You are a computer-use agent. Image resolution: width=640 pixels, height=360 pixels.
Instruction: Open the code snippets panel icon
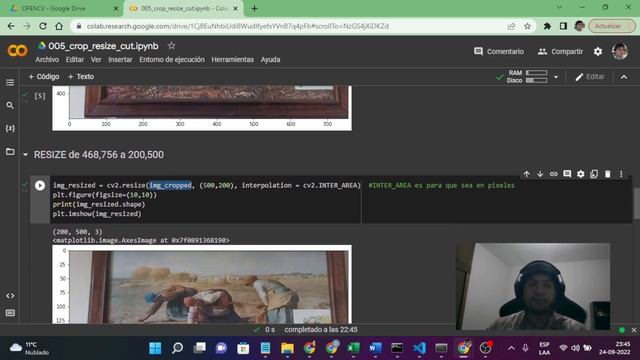10,296
